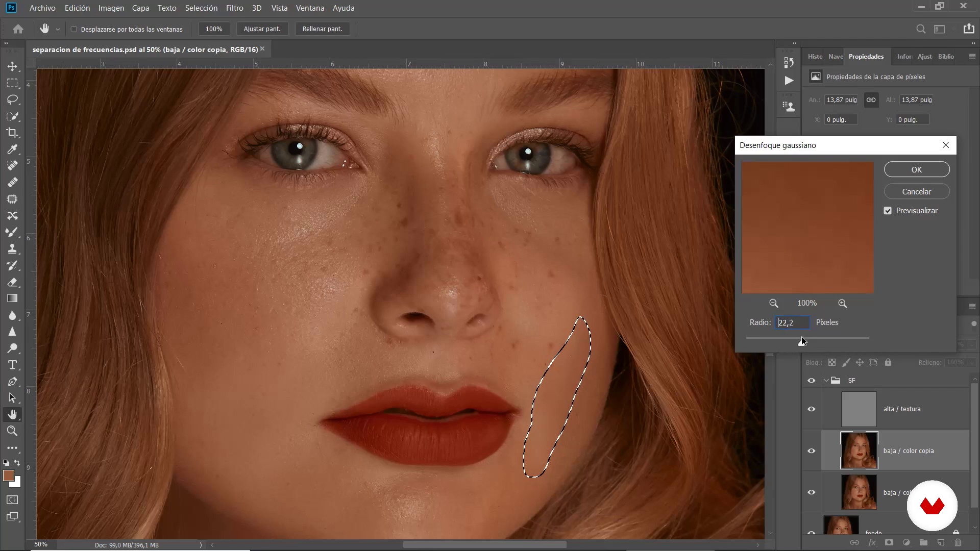Open the Archivo menu
The width and height of the screenshot is (980, 551).
click(42, 8)
